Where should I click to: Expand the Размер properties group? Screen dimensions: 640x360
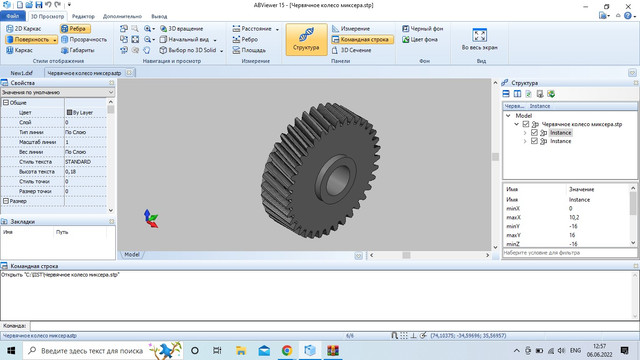tap(6, 201)
